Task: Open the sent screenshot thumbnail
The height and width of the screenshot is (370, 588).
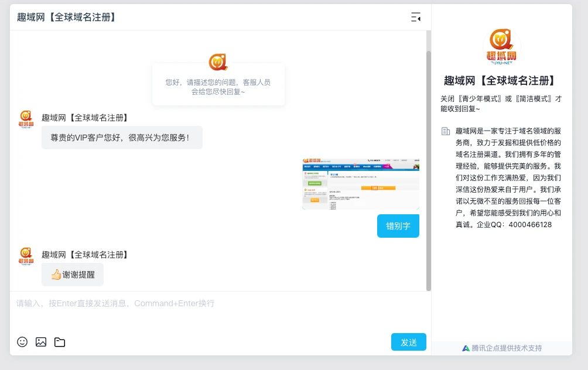Action: 361,184
